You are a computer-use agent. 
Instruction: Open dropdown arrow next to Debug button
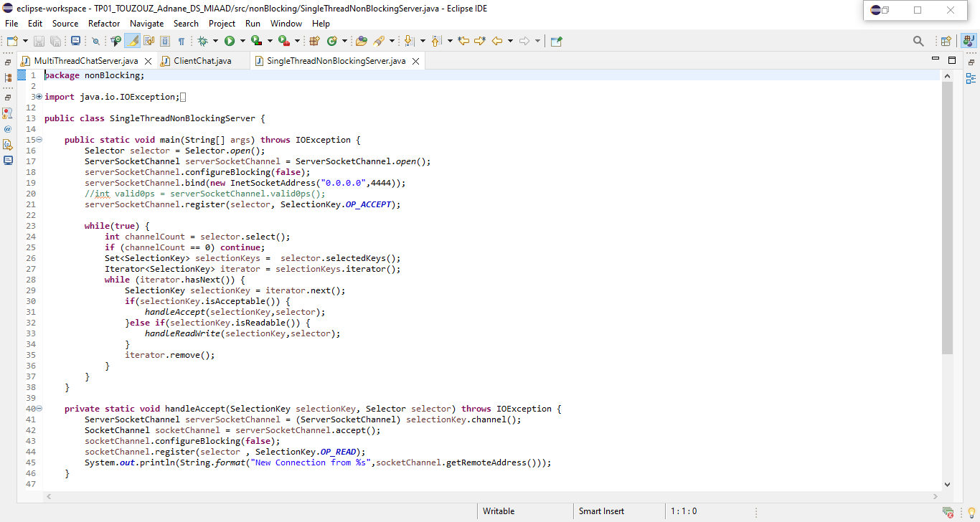pyautogui.click(x=215, y=41)
